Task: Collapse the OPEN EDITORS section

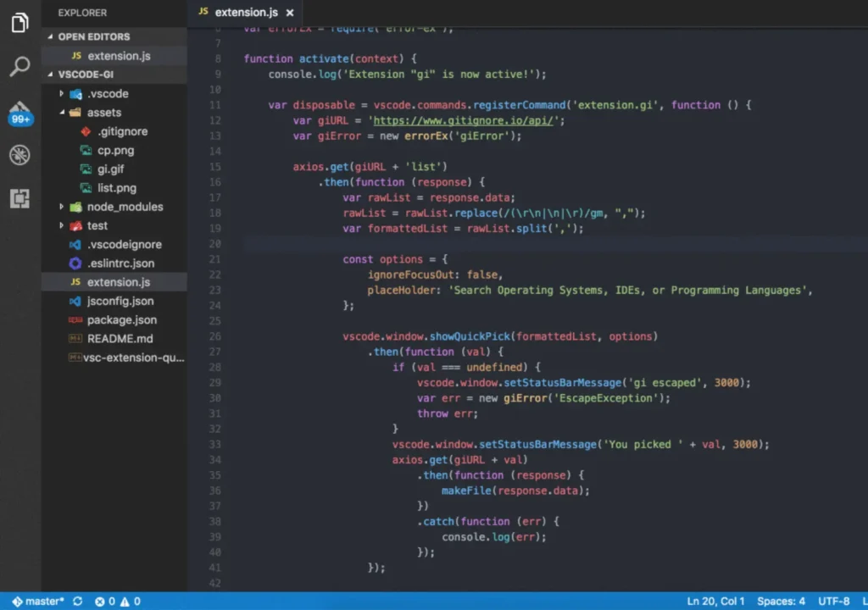Action: coord(93,36)
